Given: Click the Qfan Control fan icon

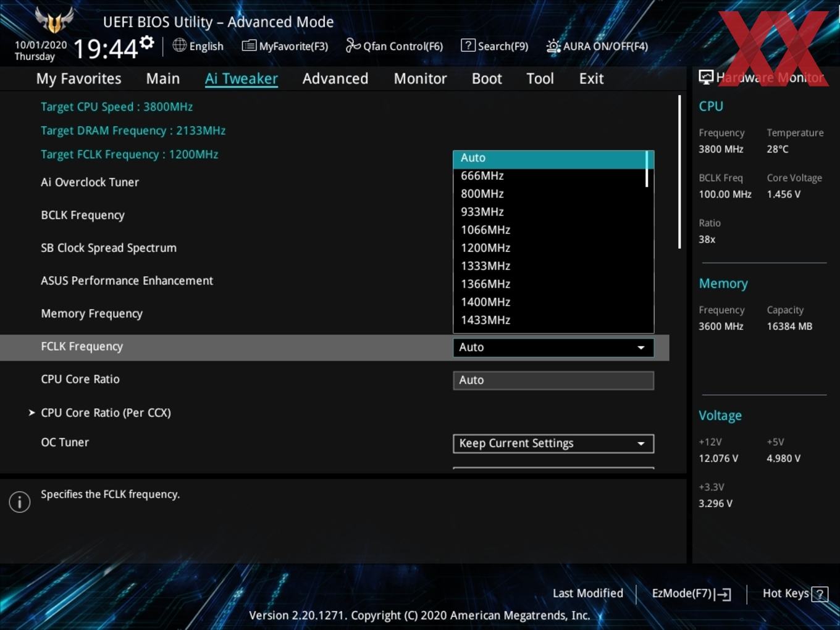Looking at the screenshot, I should coord(353,45).
